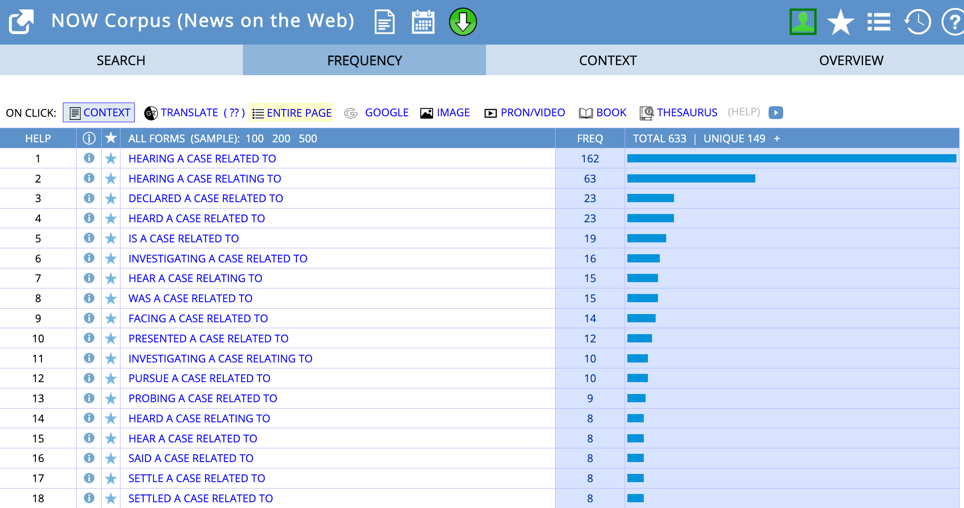Star the PROBING A CASE RELATED TO row
Image resolution: width=964 pixels, height=508 pixels.
(x=111, y=399)
